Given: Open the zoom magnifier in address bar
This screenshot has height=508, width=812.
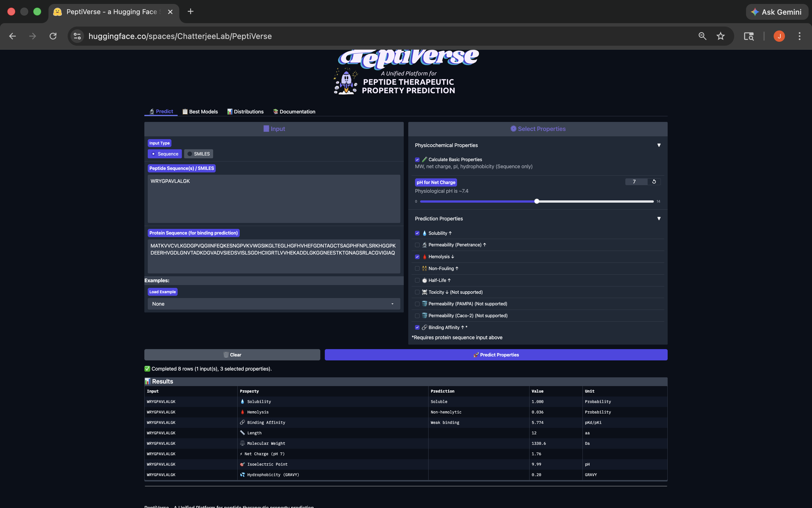Looking at the screenshot, I should (702, 36).
